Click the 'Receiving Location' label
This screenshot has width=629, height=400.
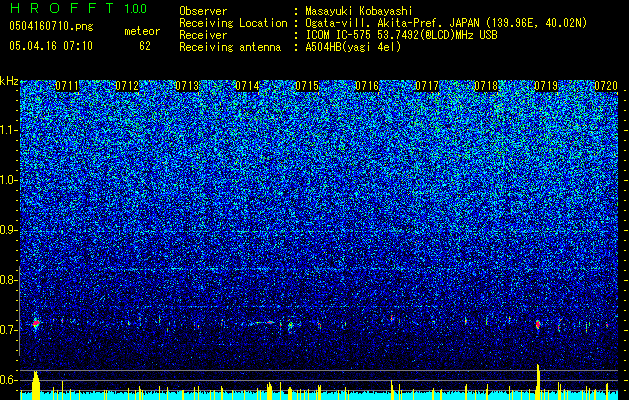[x=233, y=23]
